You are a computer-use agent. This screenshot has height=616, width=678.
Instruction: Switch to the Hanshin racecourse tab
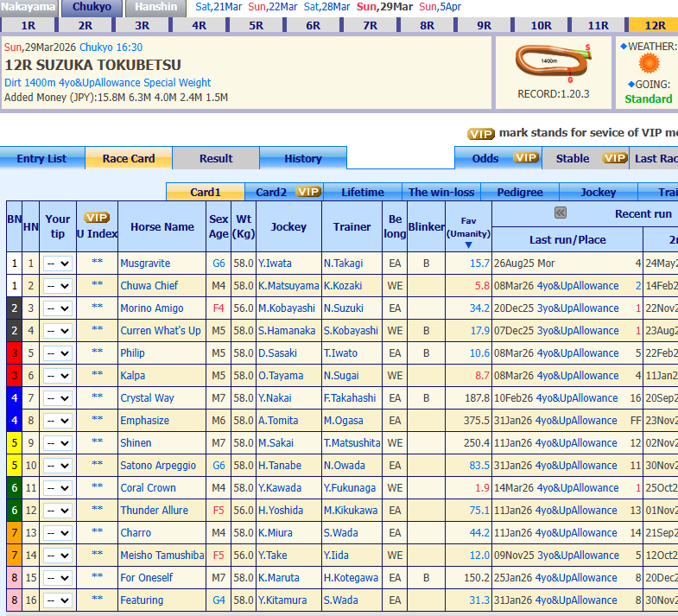156,8
